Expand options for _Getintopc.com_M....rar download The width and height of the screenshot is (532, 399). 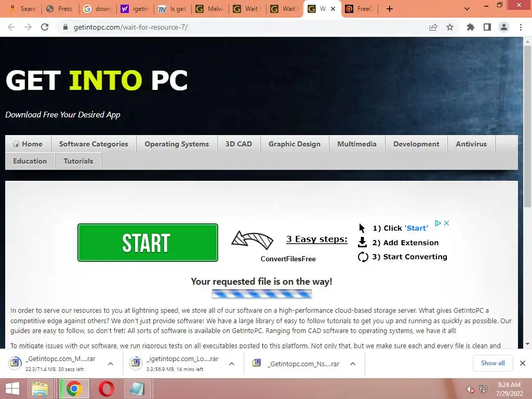click(111, 364)
